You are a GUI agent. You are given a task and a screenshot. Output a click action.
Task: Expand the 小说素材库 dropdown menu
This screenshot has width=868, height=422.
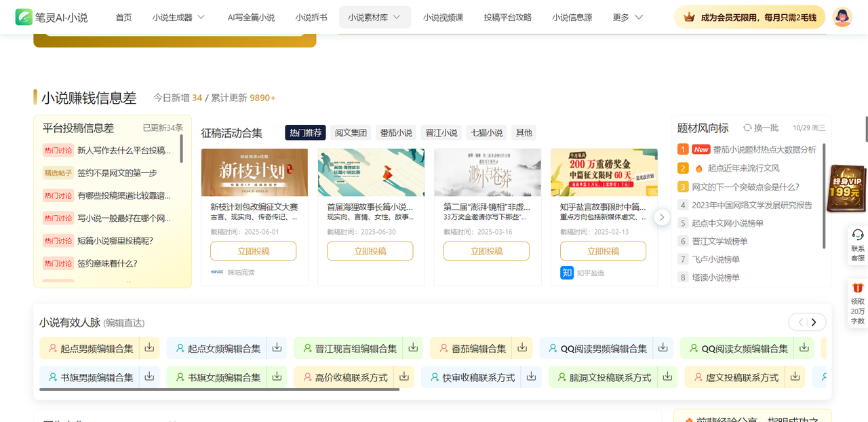tap(397, 17)
